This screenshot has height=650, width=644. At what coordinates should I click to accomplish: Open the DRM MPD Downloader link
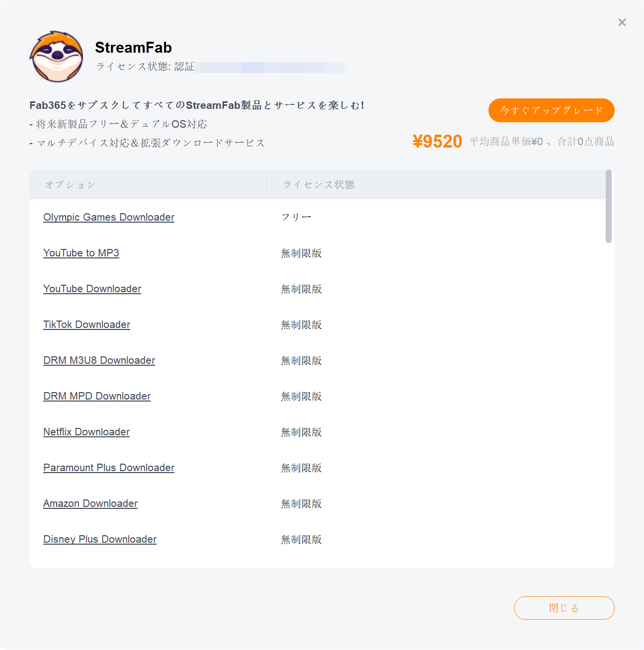click(x=97, y=396)
